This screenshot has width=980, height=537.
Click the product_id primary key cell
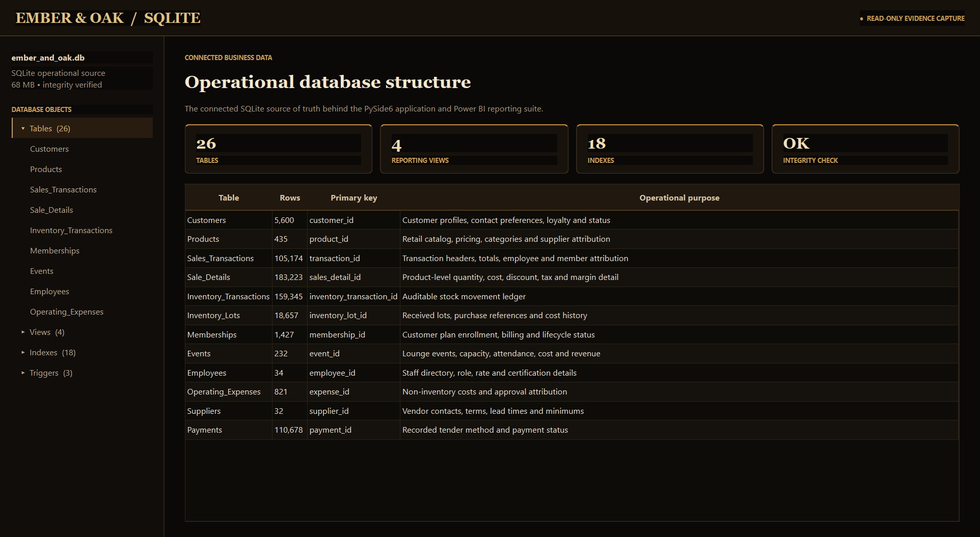[x=353, y=239]
